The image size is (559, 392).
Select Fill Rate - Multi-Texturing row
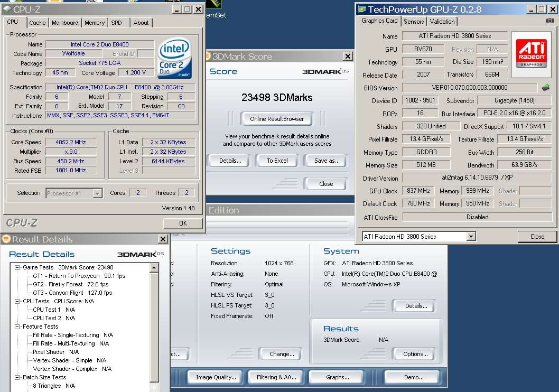pyautogui.click(x=71, y=343)
